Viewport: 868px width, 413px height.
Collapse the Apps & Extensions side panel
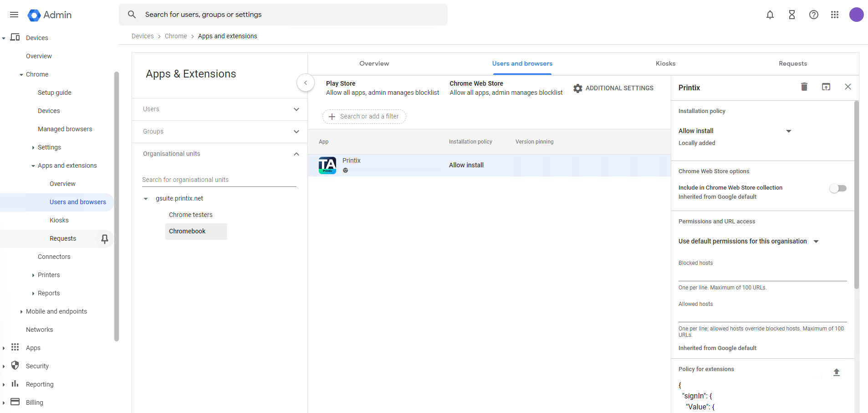(x=306, y=83)
